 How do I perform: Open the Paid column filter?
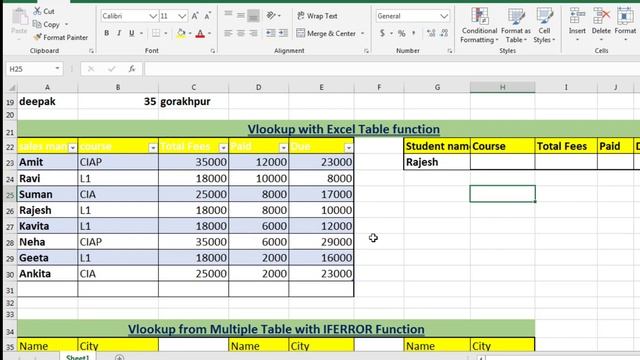(283, 147)
